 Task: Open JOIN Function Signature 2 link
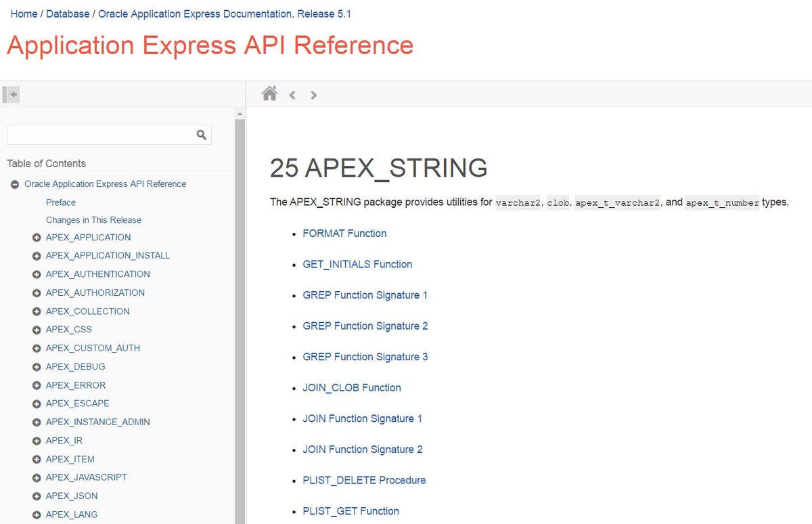click(363, 450)
